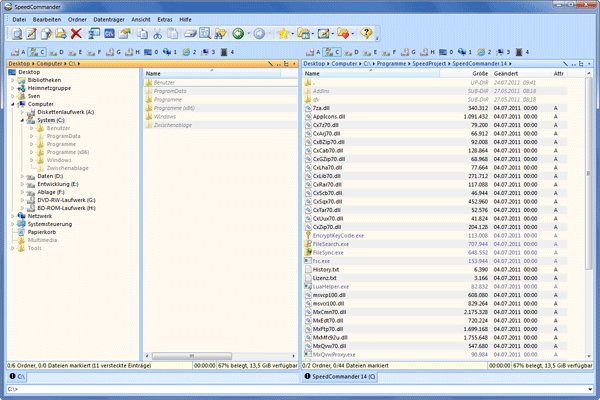Switch to SpeedCommander 14 (C) bottom tab
Image resolution: width=600 pixels, height=400 pixels.
(x=340, y=377)
